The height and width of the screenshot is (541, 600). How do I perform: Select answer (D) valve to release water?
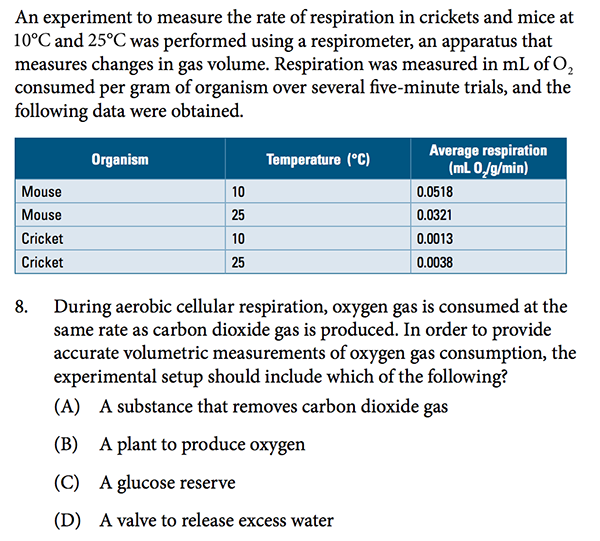tap(216, 520)
